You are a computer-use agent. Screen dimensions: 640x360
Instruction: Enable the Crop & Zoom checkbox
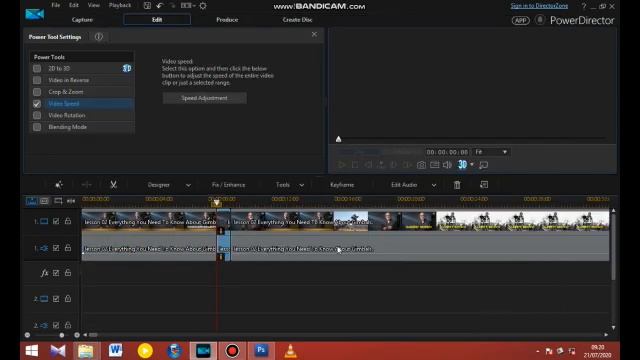tap(37, 92)
